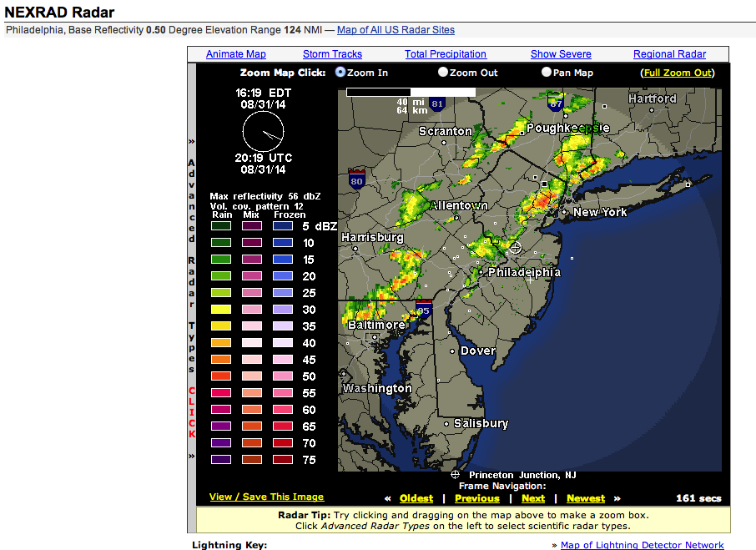Image resolution: width=756 pixels, height=550 pixels.
Task: Click the analog clock showing radar time
Action: [x=263, y=132]
